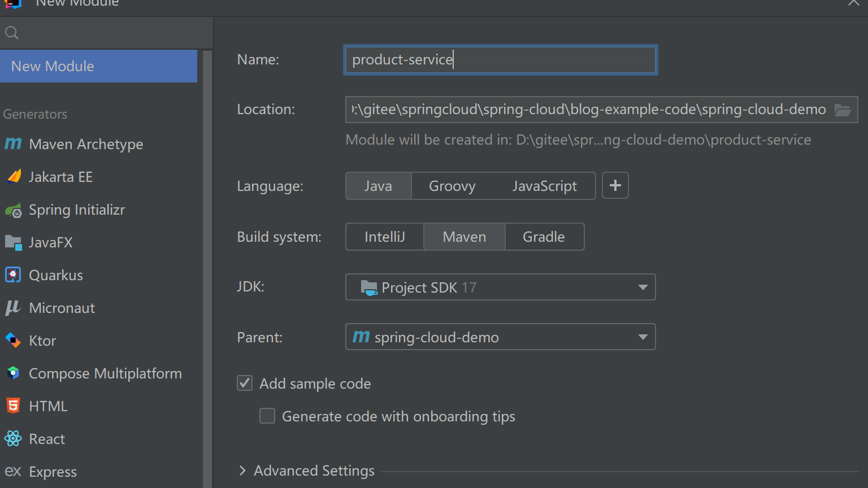This screenshot has width=868, height=488.
Task: Click the JavaFX folder icon
Action: (13, 243)
